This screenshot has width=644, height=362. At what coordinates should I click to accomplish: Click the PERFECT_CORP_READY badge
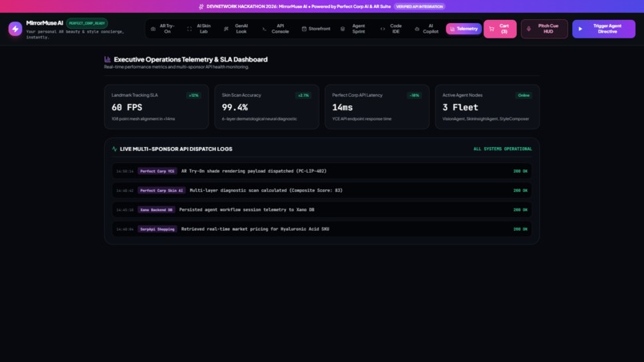[x=87, y=23]
